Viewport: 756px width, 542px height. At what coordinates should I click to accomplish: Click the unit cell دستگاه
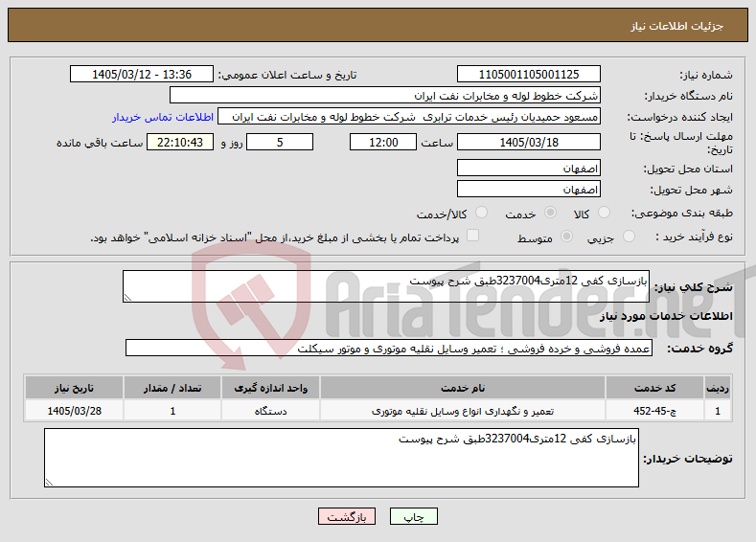point(270,411)
